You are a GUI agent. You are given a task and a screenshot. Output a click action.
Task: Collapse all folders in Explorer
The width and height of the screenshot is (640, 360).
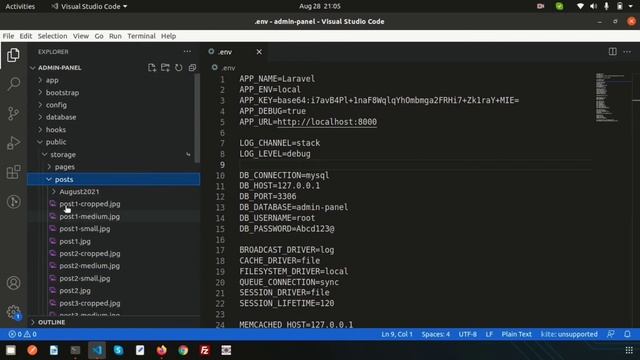point(192,68)
